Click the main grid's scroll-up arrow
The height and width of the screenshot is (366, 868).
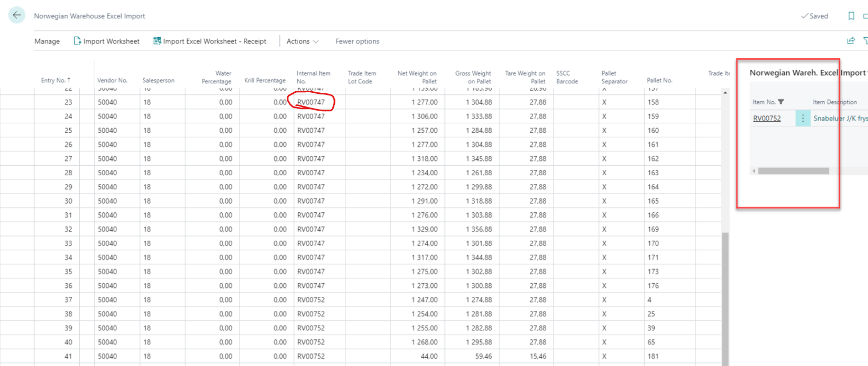pos(725,93)
